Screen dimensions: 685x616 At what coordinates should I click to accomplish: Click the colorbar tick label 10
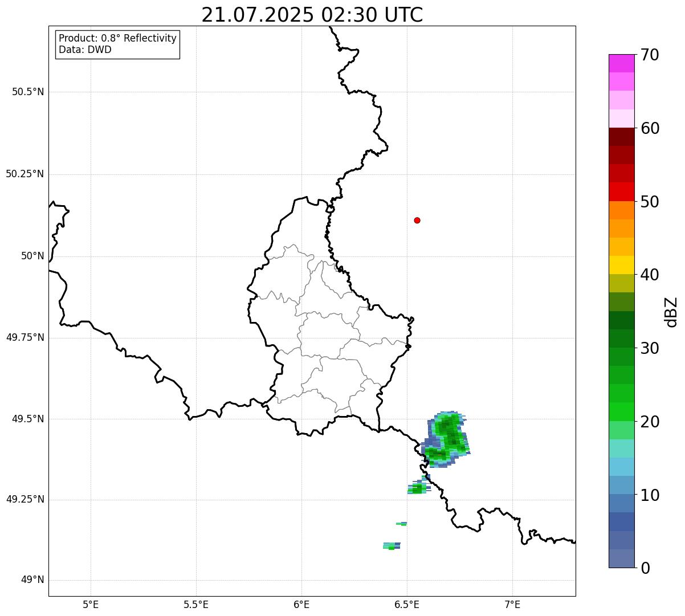click(649, 495)
